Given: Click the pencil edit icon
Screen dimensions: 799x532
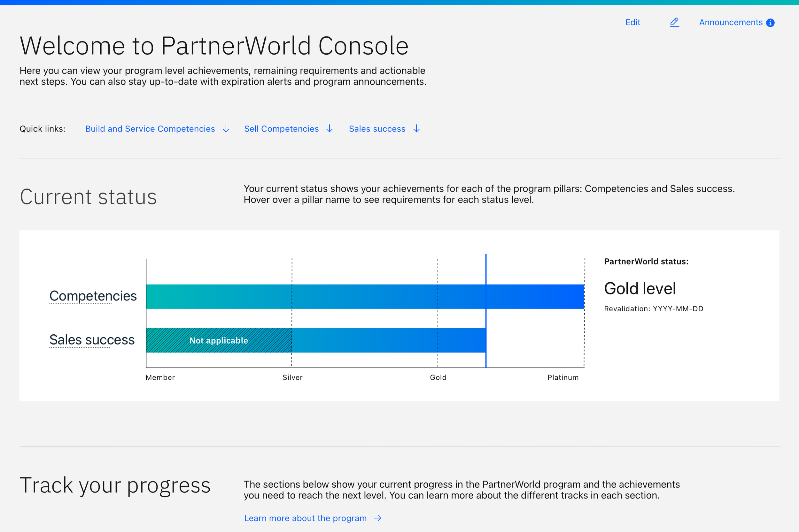Looking at the screenshot, I should click(674, 22).
